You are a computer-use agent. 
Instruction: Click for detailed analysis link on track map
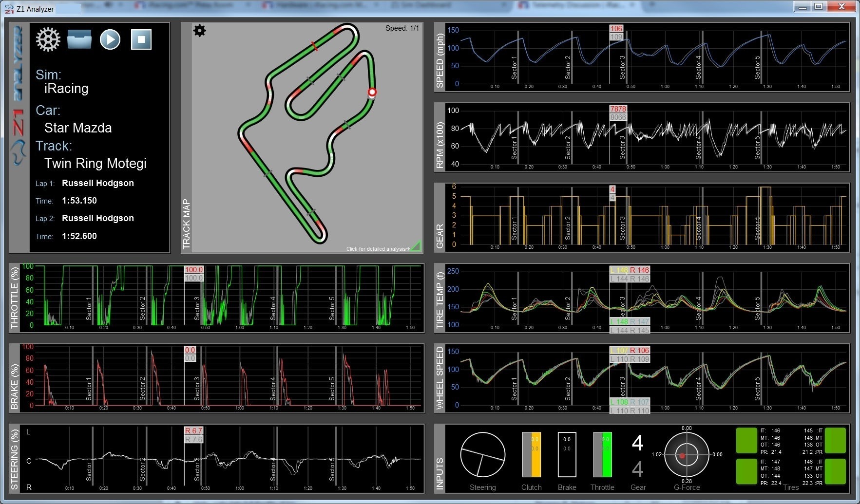378,249
